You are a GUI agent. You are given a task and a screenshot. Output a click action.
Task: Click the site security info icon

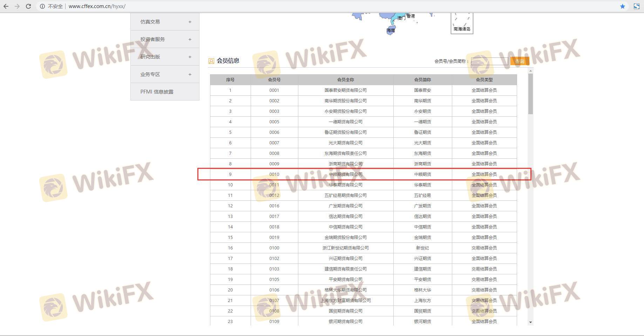42,6
